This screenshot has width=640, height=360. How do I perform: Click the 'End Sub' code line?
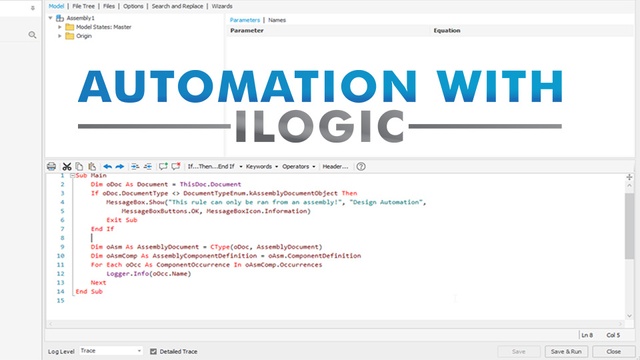click(89, 291)
